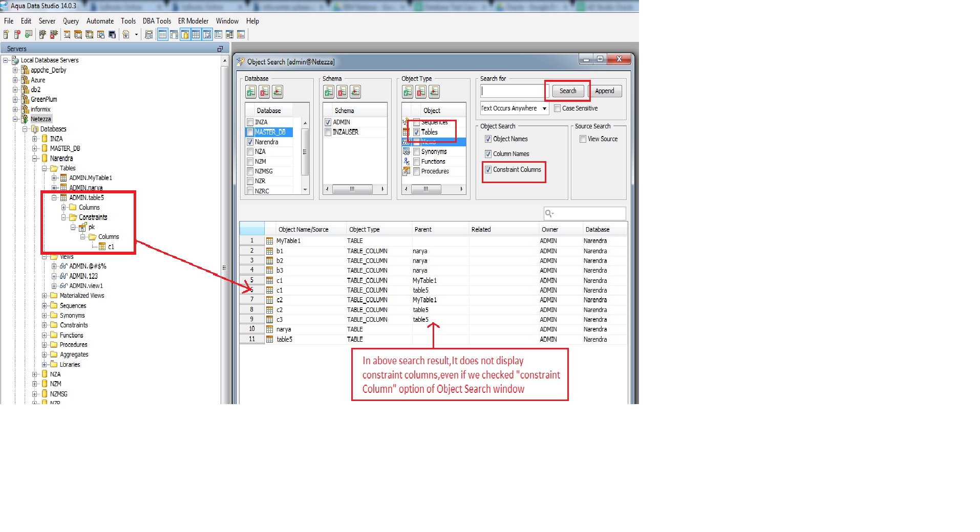Click the pk constraint icon in tree
The height and width of the screenshot is (532, 980).
coord(83,227)
